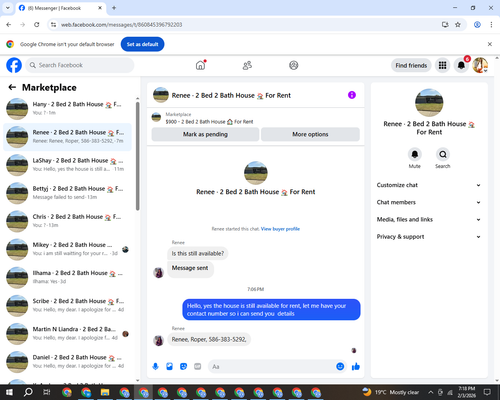
Task: Go back using Marketplace back arrow
Action: tap(12, 87)
